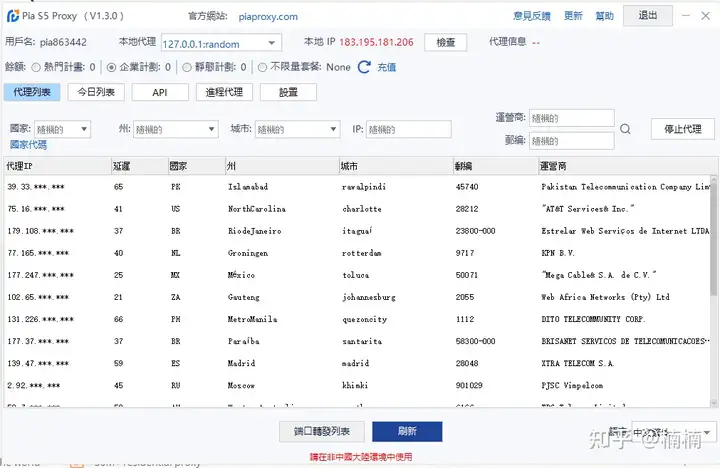Click the ISP cell KPN B.V.
Screen dimensions: 720x468
pyautogui.click(x=558, y=253)
